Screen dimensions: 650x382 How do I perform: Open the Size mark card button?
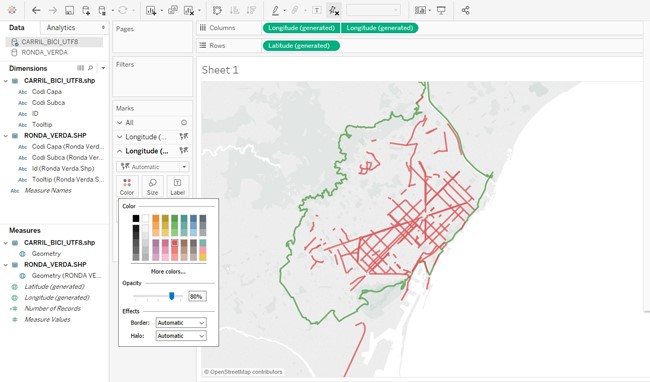(x=153, y=186)
